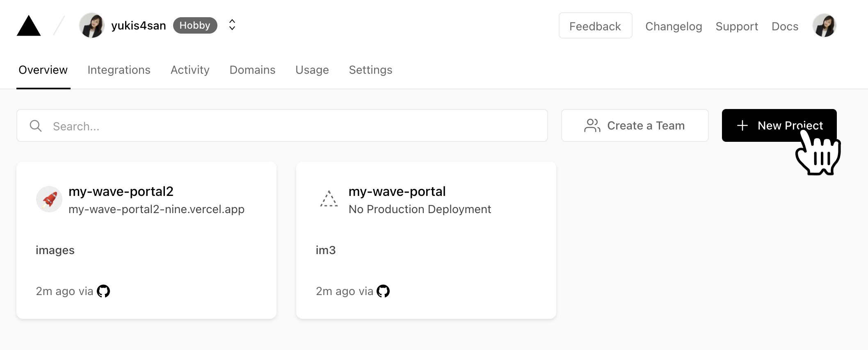
Task: Click GitHub icon on my-wave-portal2 card
Action: point(103,291)
